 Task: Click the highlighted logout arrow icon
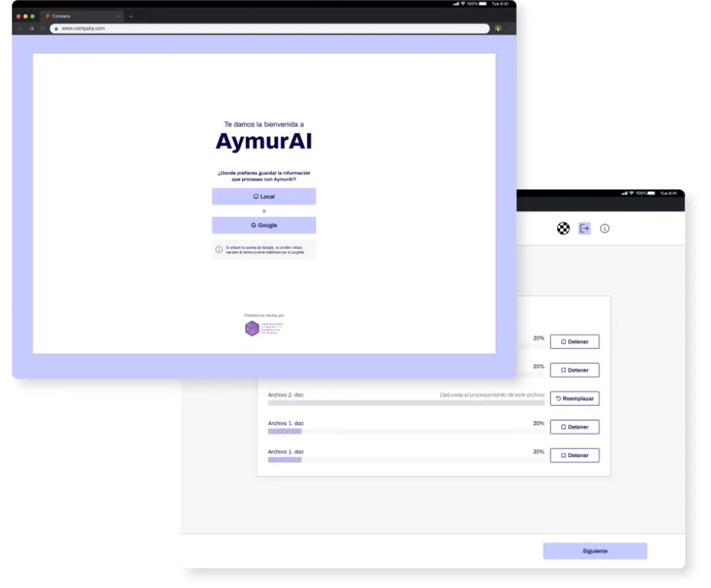[585, 228]
